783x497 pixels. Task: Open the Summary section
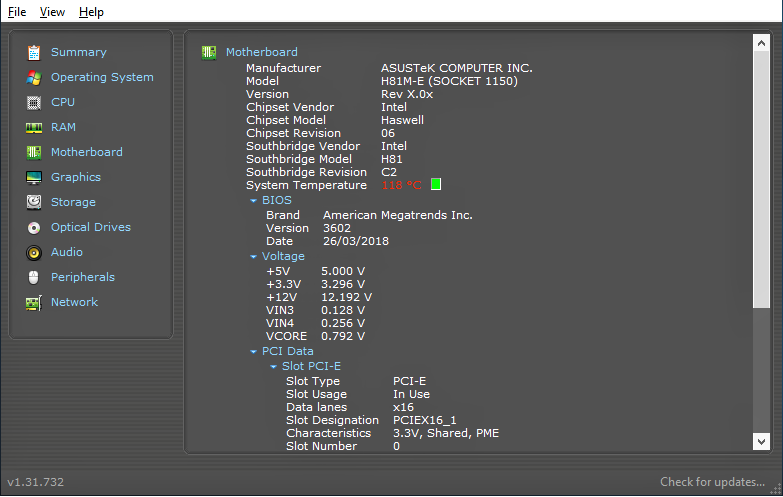[x=78, y=52]
